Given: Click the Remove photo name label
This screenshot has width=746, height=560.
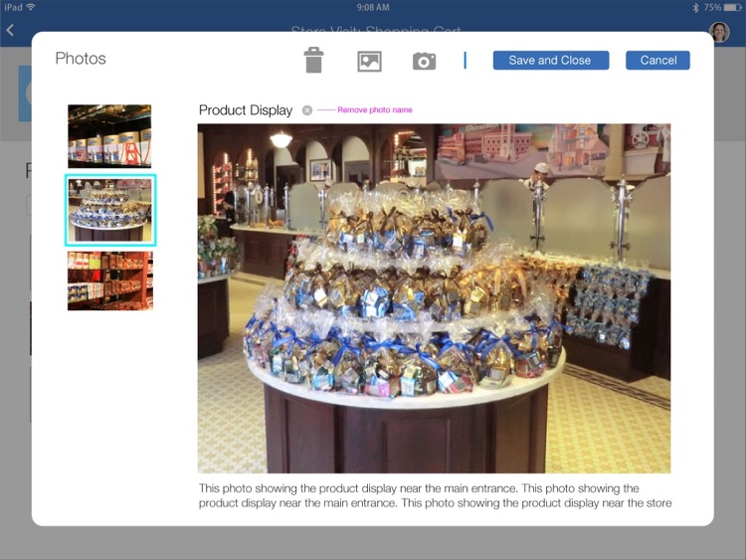Looking at the screenshot, I should [x=375, y=109].
